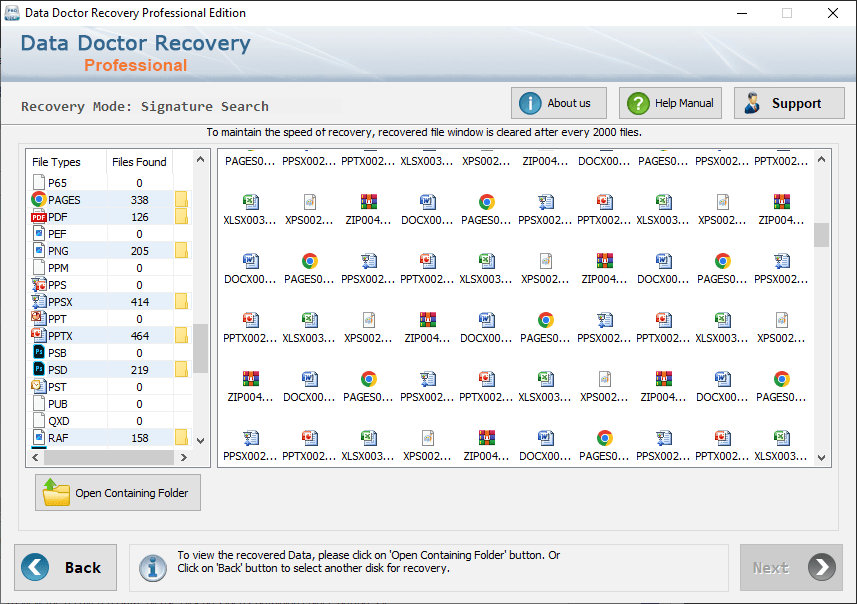Select the PNG image file icon
Viewport: 857px width, 604px height.
click(39, 250)
